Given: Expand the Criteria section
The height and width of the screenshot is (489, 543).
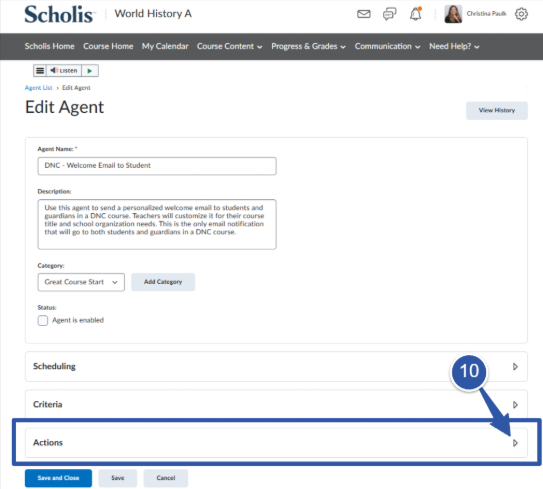Looking at the screenshot, I should (x=515, y=404).
